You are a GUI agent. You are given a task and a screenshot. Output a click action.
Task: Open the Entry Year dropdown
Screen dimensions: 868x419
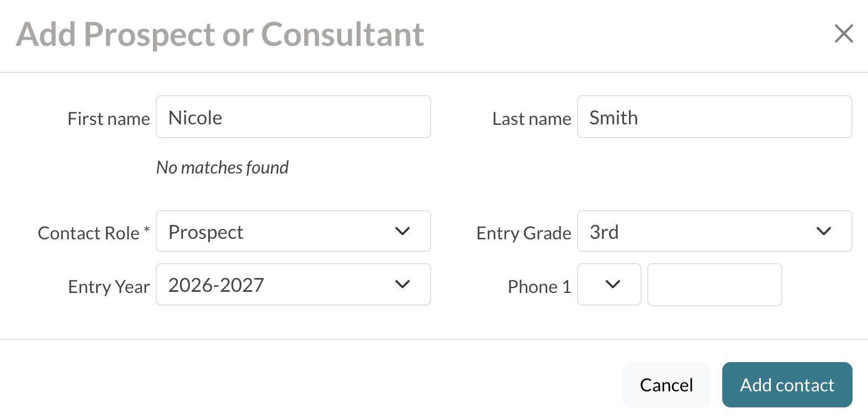click(x=293, y=284)
